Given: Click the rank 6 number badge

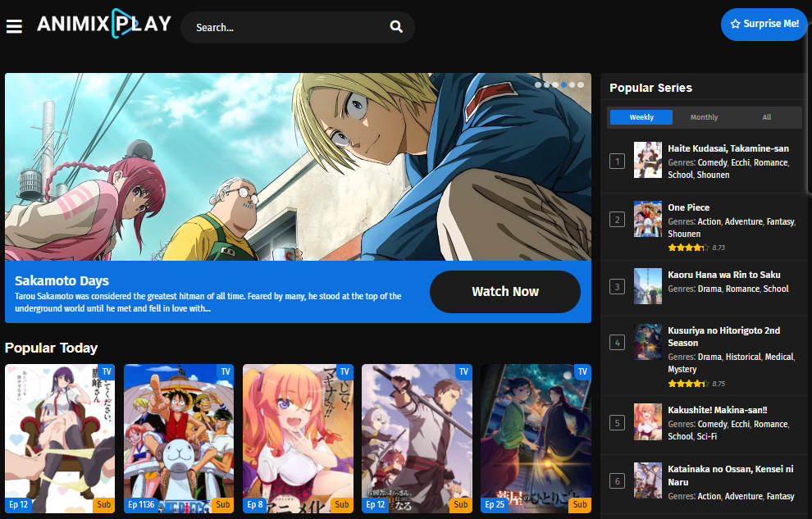Looking at the screenshot, I should pos(617,482).
